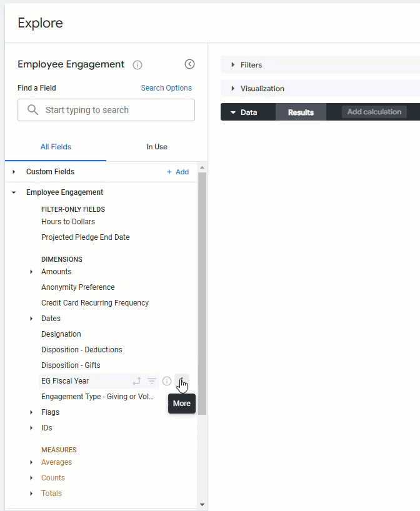
Task: Select the EG Fiscal Year dimension
Action: [x=65, y=381]
